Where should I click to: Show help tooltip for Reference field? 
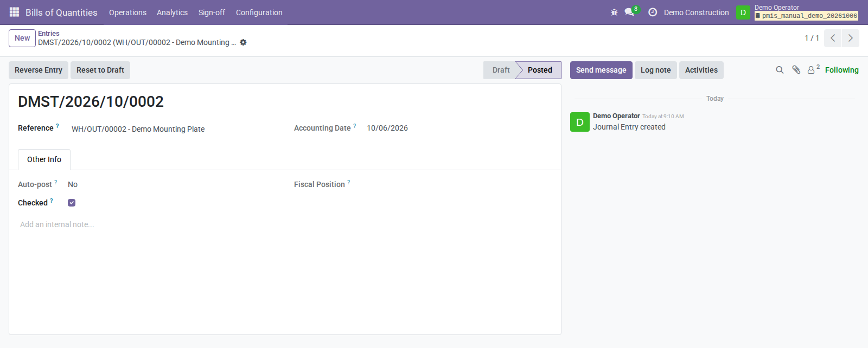tap(58, 126)
